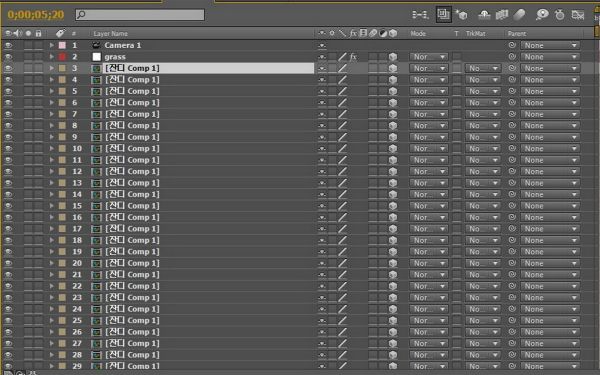Click the comp icon of layer 14

[96, 194]
